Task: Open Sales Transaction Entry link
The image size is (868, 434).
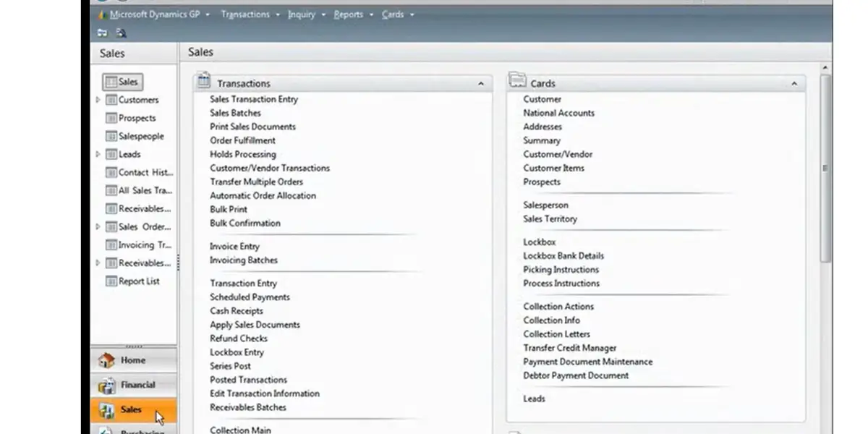Action: click(x=254, y=99)
